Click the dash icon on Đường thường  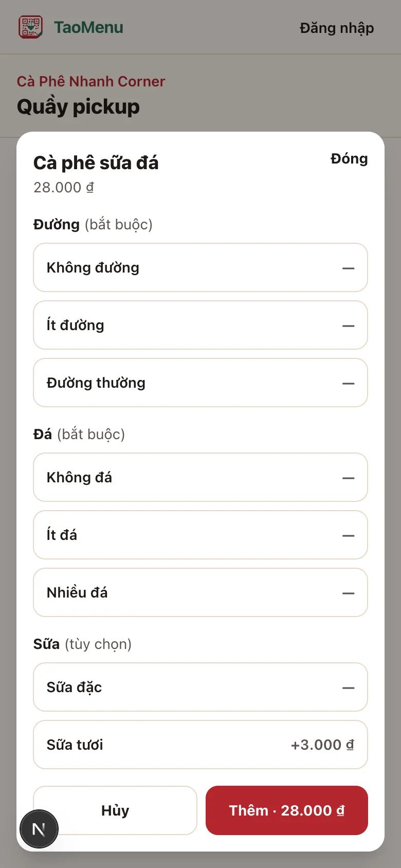[348, 383]
